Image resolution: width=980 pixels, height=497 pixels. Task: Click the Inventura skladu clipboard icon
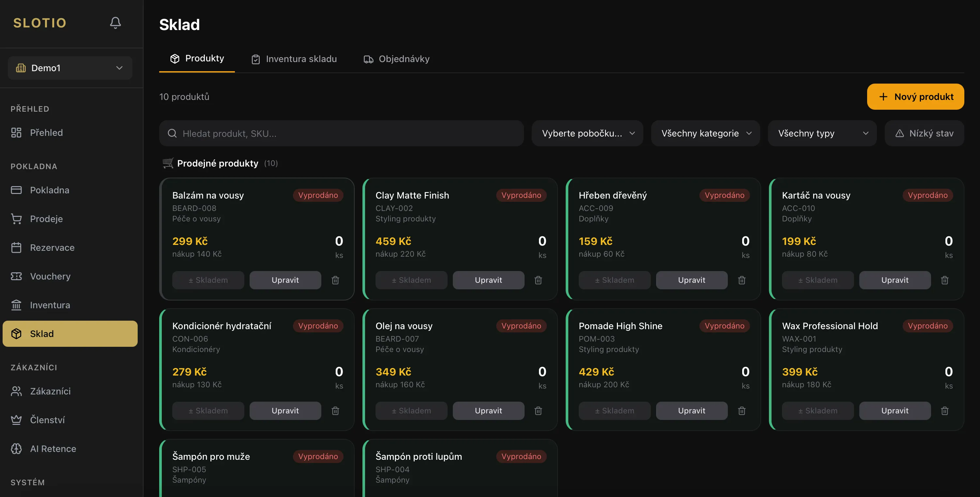coord(256,59)
